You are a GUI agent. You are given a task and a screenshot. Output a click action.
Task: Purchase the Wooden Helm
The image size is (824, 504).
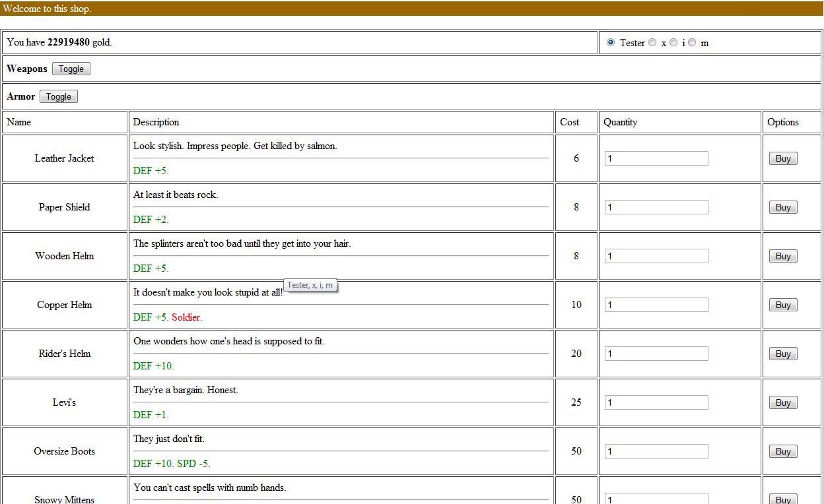783,257
